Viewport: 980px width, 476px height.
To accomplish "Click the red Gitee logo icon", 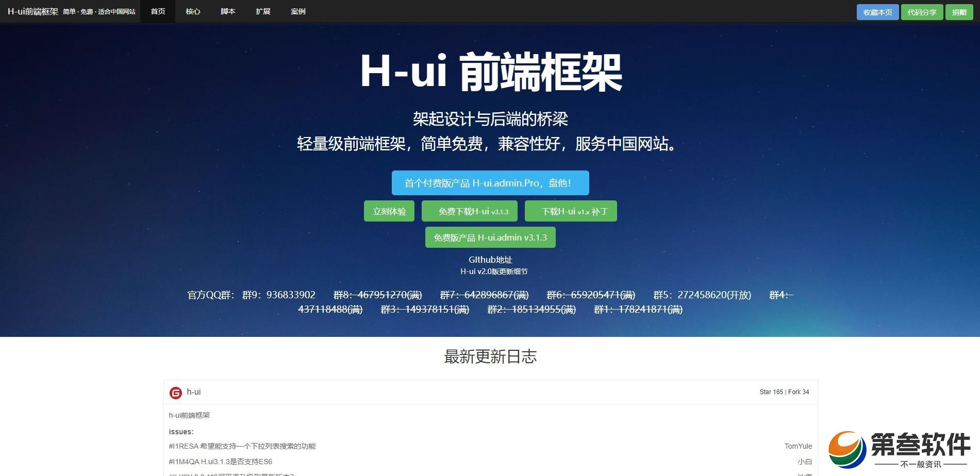I will (x=175, y=393).
